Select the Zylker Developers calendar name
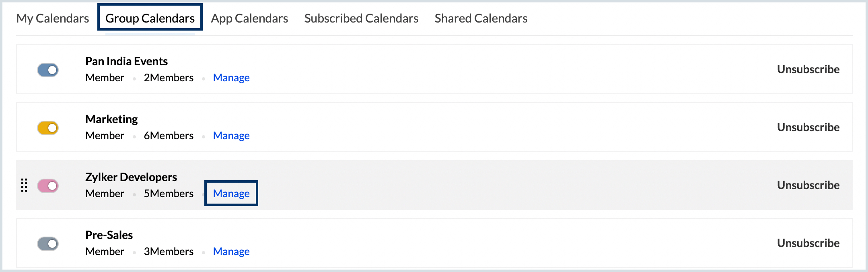Screen dimensions: 868x272 click(131, 177)
